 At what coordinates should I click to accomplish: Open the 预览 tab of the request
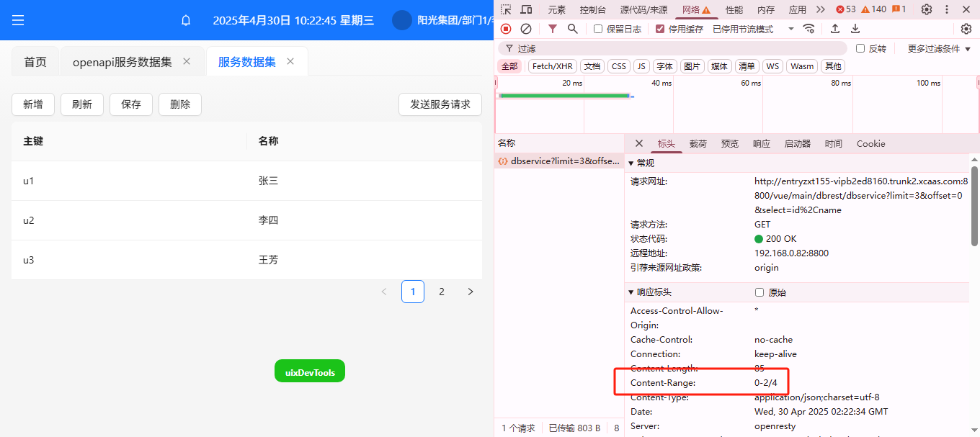(730, 143)
